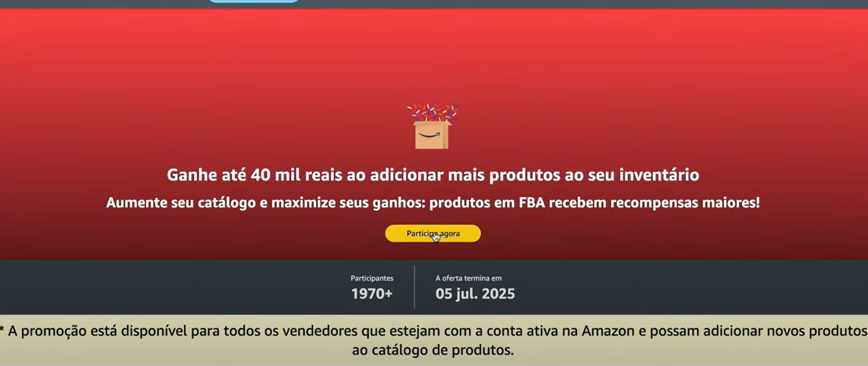Click the Amazon smile box icon
The height and width of the screenshot is (366, 868).
[x=431, y=135]
